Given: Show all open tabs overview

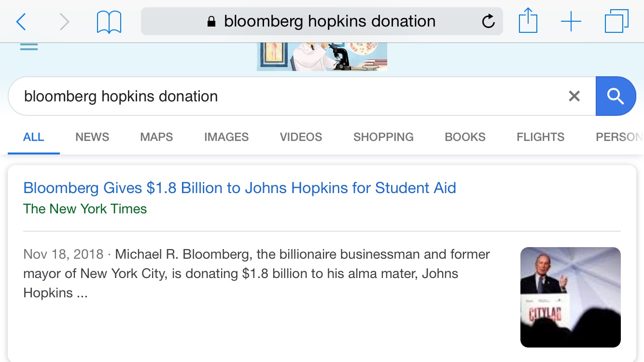Looking at the screenshot, I should point(616,21).
